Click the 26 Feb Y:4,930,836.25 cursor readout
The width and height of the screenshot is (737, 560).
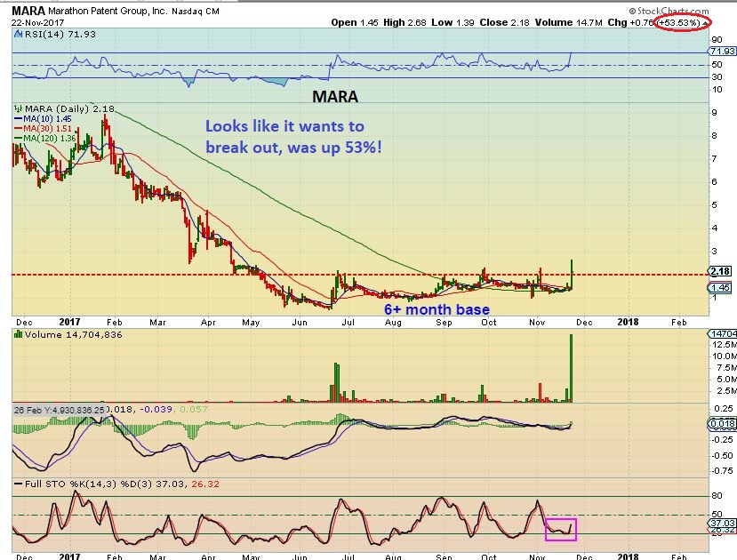[x=60, y=410]
